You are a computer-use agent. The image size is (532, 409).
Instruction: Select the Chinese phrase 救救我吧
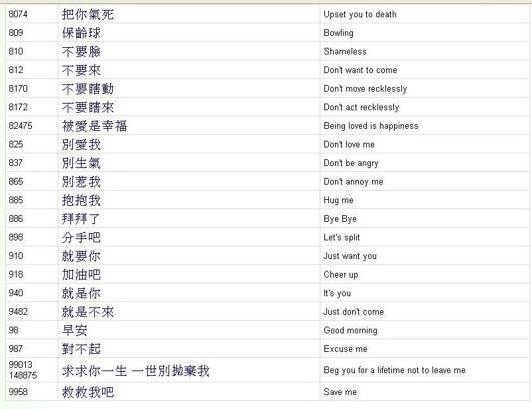(x=88, y=392)
